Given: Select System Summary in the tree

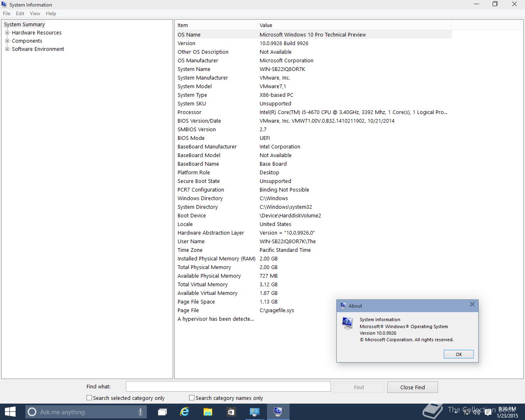Looking at the screenshot, I should (24, 24).
